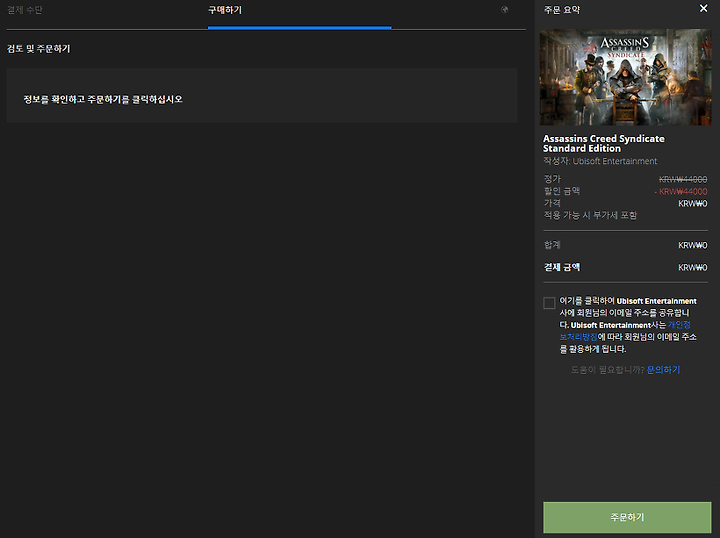
Task: Click the 작성자: Ubisoft Entertainment text
Action: 600,161
